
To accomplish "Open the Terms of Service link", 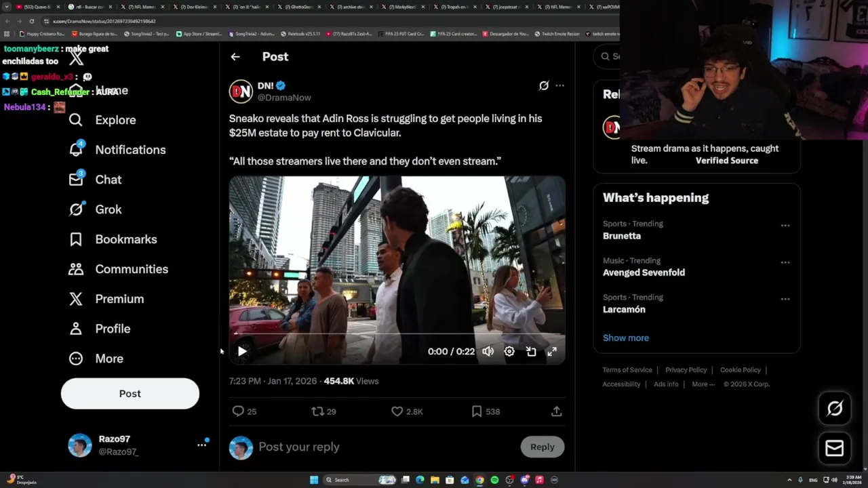I will pyautogui.click(x=627, y=370).
